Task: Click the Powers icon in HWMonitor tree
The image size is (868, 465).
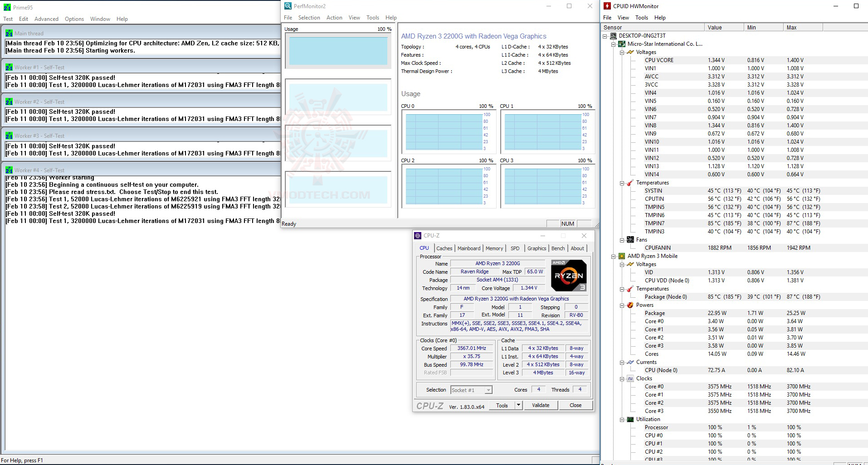Action: (x=630, y=305)
